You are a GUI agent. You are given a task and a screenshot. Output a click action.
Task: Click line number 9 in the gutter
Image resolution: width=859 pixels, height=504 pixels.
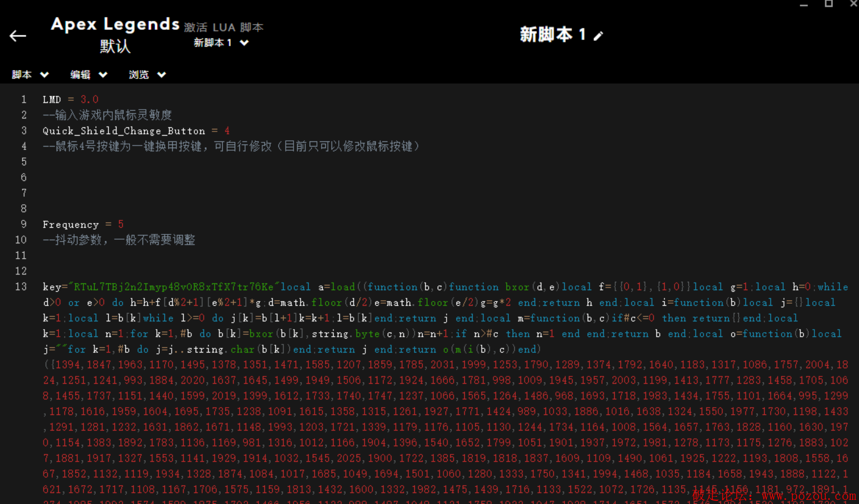pyautogui.click(x=23, y=224)
